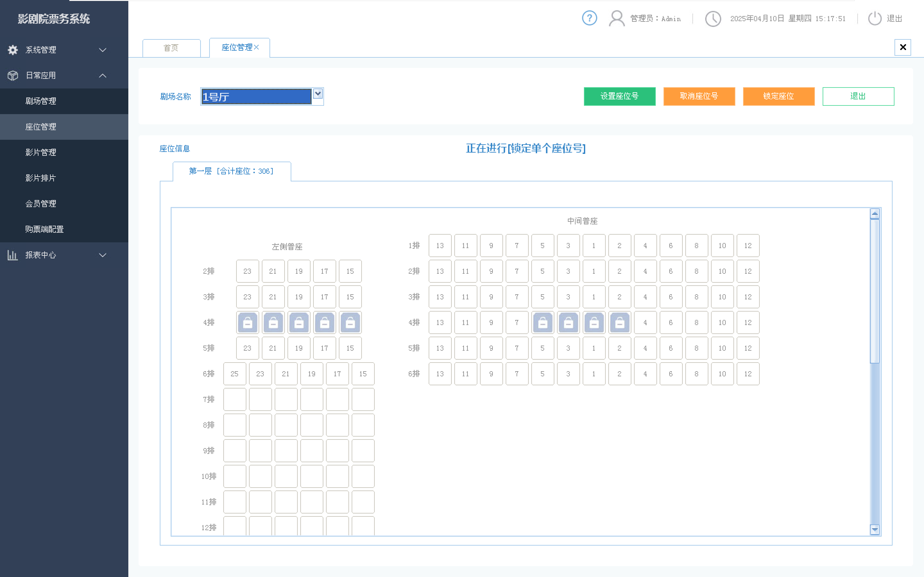Collapse the 日常应用 menu chevron
Screen dimensions: 924x577
click(102, 76)
